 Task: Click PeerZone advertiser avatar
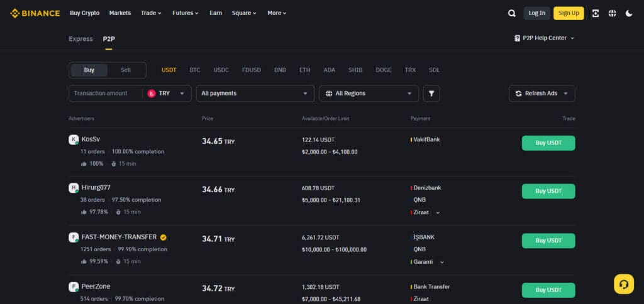74,287
